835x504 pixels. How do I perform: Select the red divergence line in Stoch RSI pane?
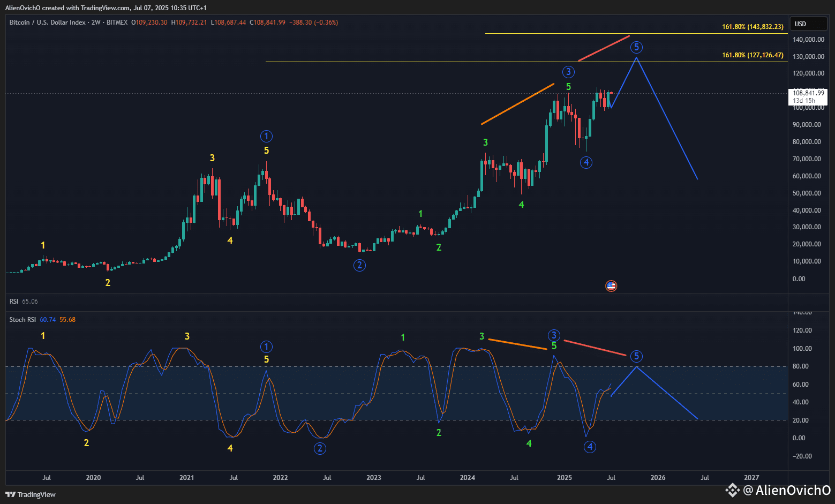(595, 348)
